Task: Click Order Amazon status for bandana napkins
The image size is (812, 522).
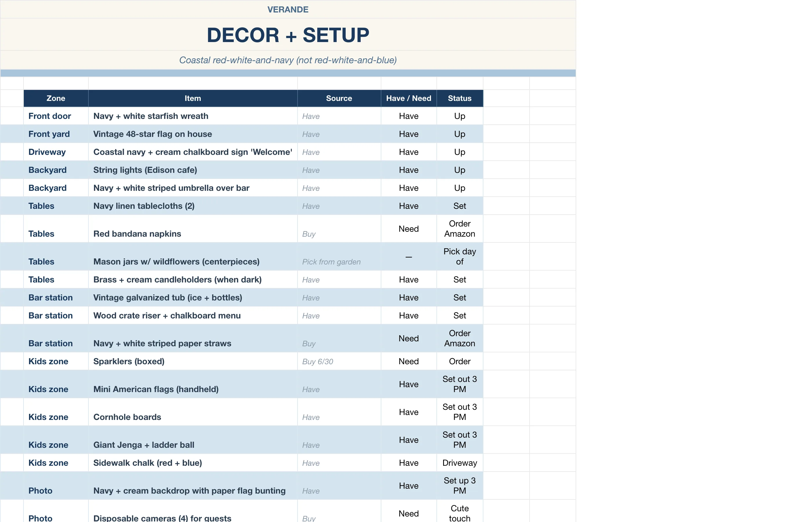Action: pyautogui.click(x=460, y=229)
